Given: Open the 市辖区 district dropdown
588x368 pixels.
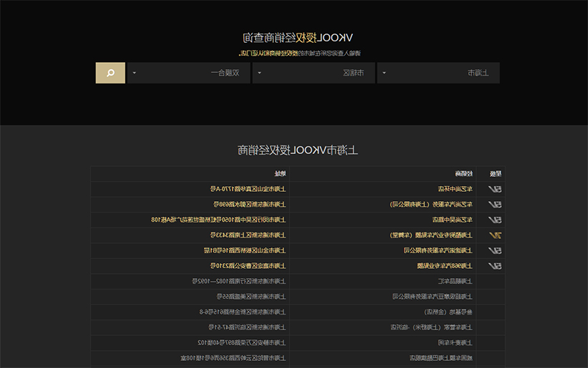Looking at the screenshot, I should (x=314, y=73).
